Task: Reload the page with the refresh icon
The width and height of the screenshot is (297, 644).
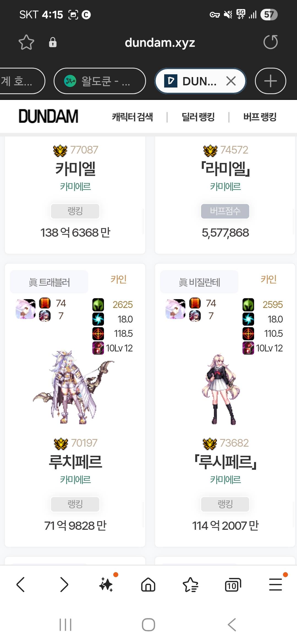Action: 271,42
